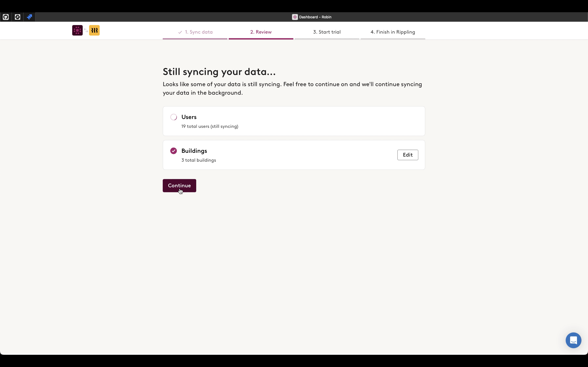Open the pinned tab with R logo

click(x=18, y=17)
